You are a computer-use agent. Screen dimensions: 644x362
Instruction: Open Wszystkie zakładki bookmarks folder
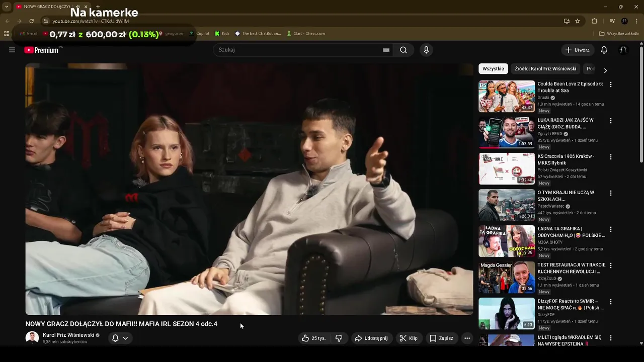(x=619, y=34)
